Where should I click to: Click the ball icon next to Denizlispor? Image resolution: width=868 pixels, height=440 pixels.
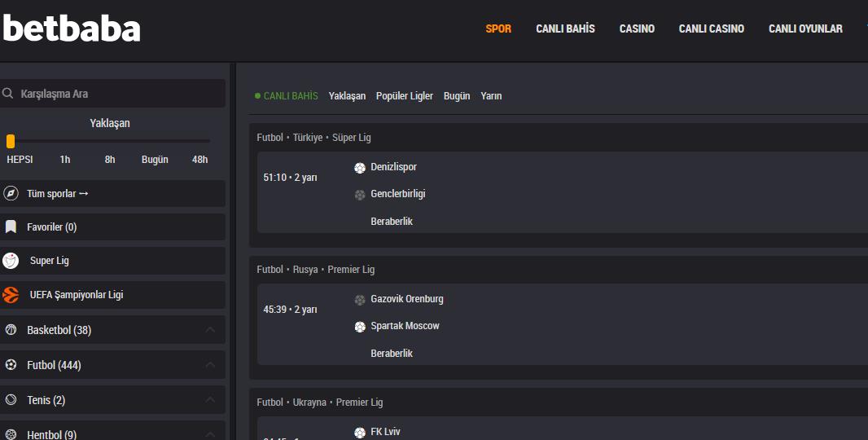tap(360, 167)
